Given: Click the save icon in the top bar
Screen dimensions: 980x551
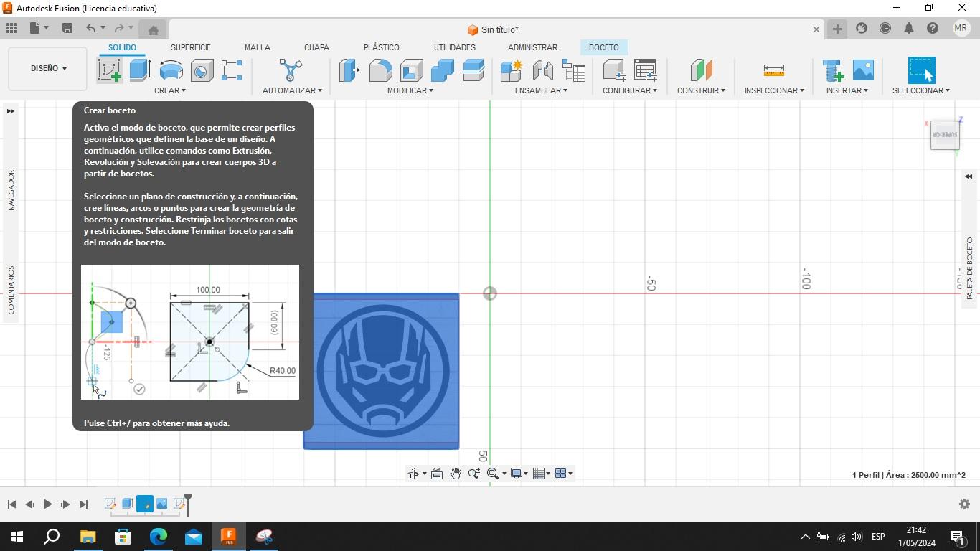Looking at the screenshot, I should [67, 28].
